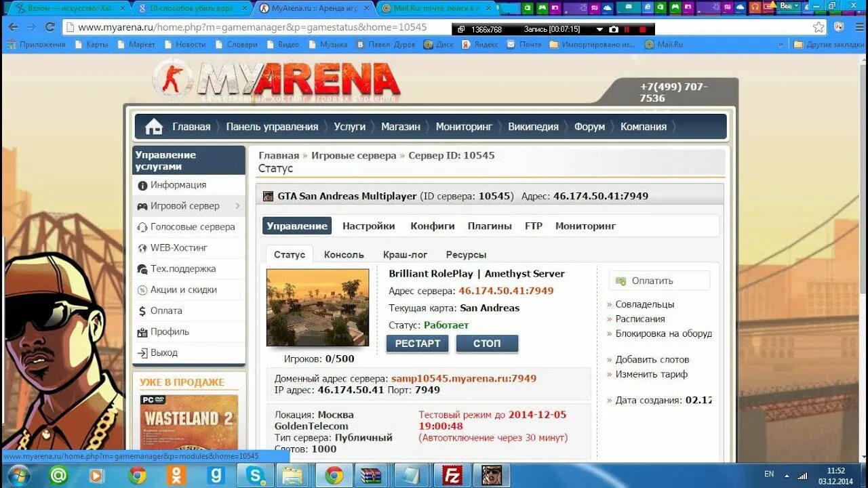
Task: Open Краш-лог sub-tab
Action: click(406, 255)
